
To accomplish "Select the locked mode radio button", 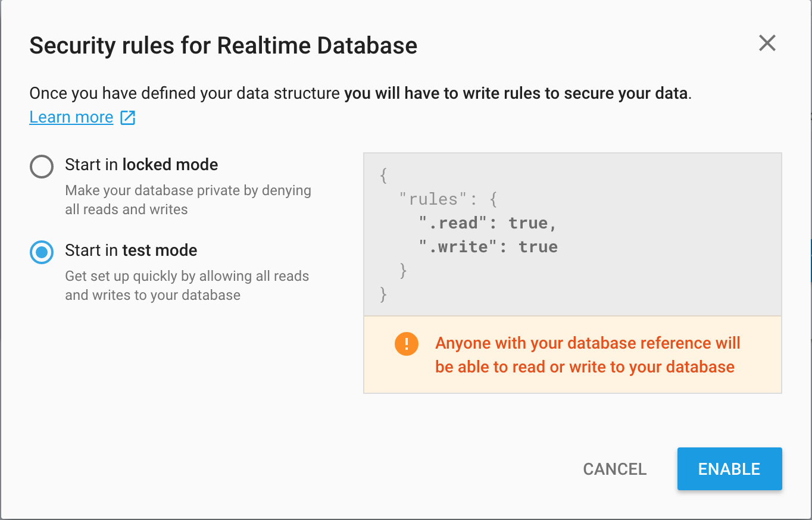I will 42,167.
